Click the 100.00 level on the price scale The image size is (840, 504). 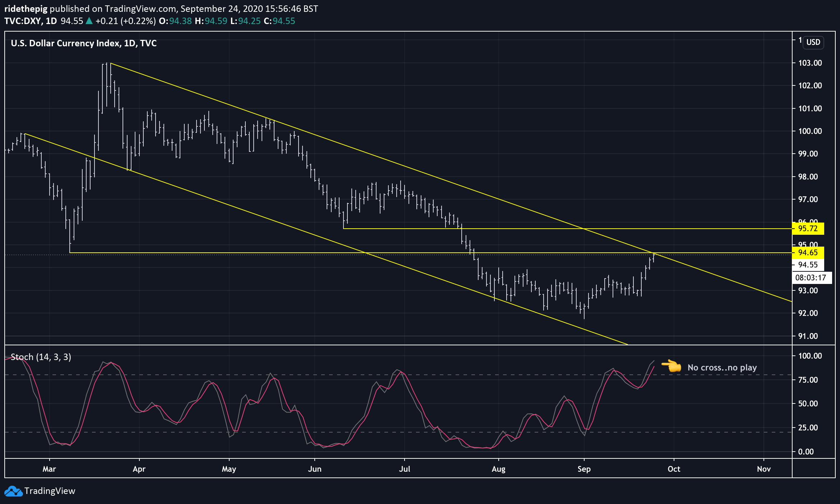pos(810,131)
